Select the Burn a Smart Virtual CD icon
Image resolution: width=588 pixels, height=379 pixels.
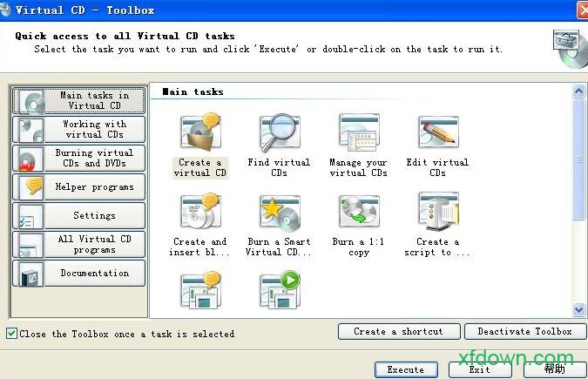(279, 213)
